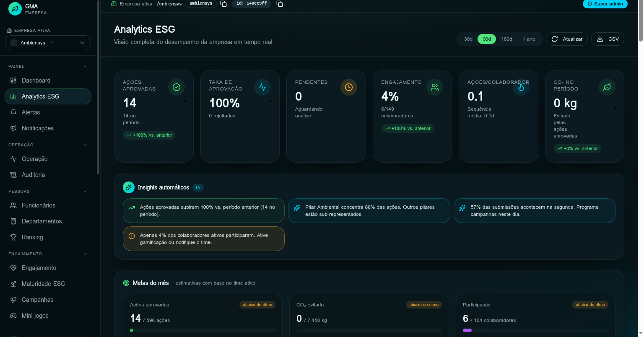
Task: Click the Engajamento heart icon
Action: pyautogui.click(x=13, y=268)
